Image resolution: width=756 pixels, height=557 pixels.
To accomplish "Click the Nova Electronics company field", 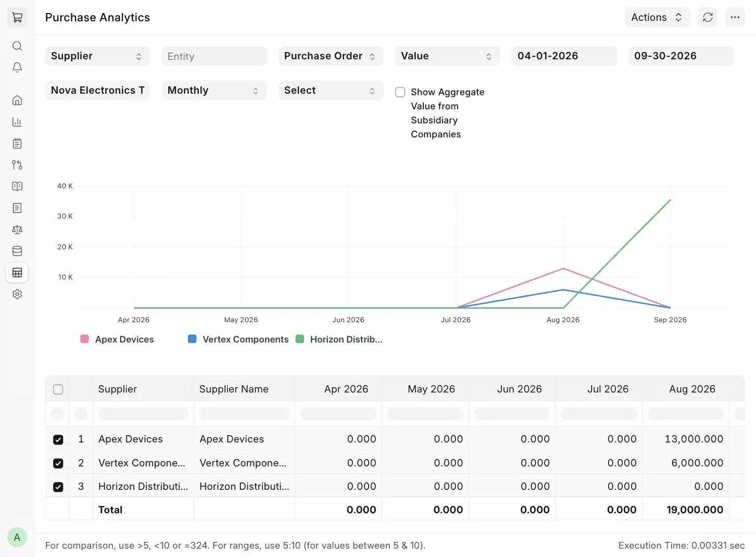I will coord(98,91).
